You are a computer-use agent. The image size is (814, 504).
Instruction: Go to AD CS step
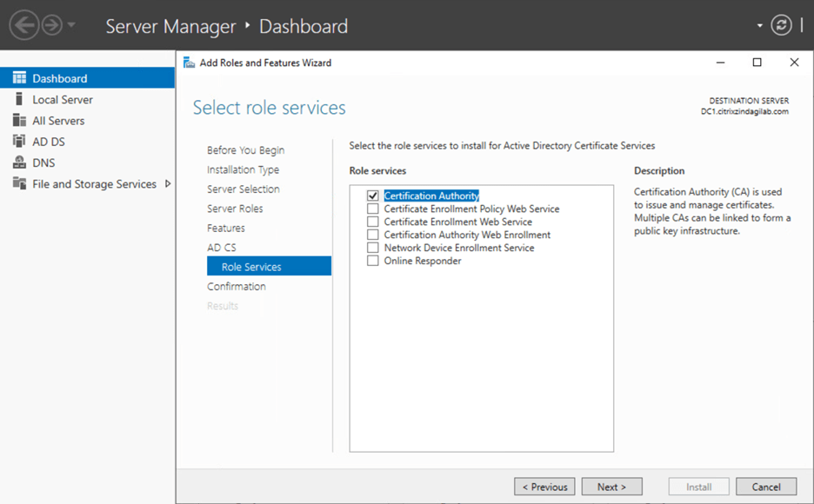[x=222, y=248]
